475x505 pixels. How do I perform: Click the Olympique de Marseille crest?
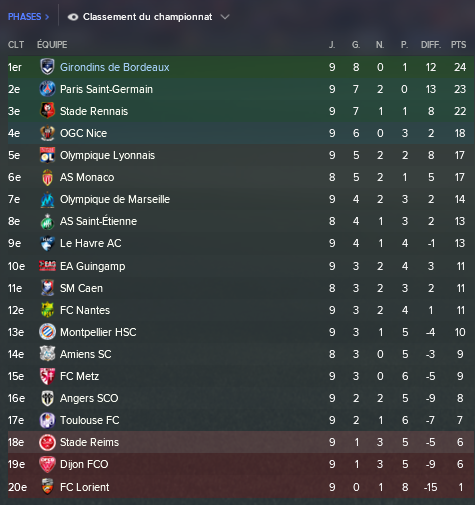tap(47, 199)
